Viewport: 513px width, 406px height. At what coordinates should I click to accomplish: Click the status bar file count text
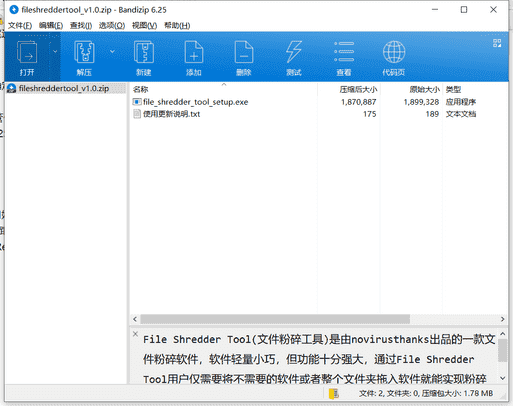point(426,394)
